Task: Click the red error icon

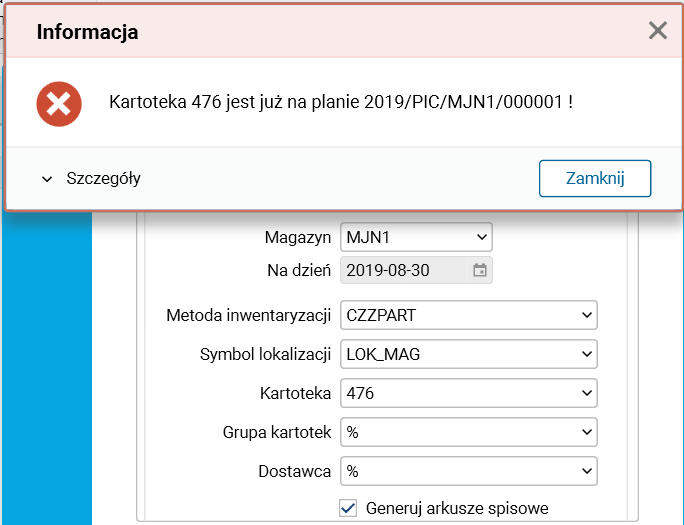Action: tap(59, 103)
